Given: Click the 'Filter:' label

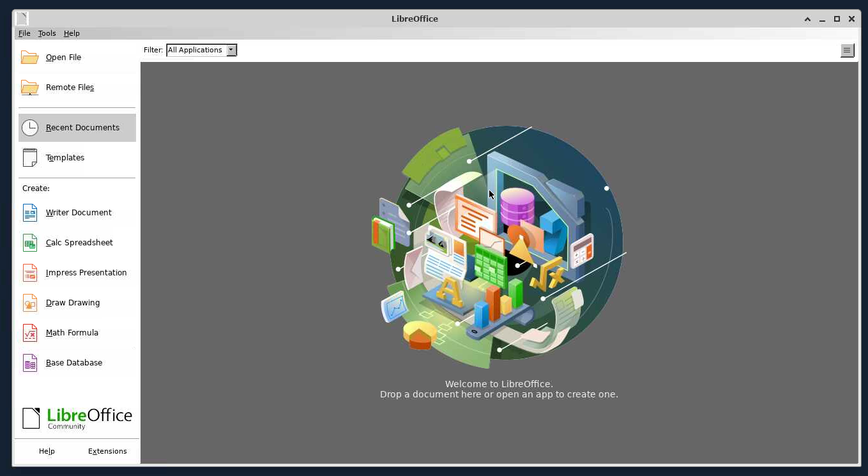Looking at the screenshot, I should [x=153, y=50].
